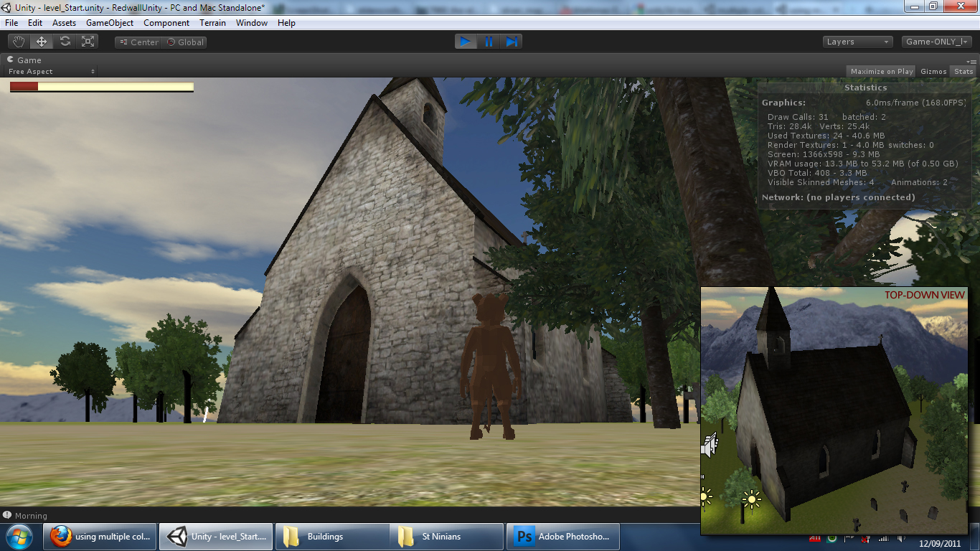Click the ATI tray icon

(x=815, y=538)
